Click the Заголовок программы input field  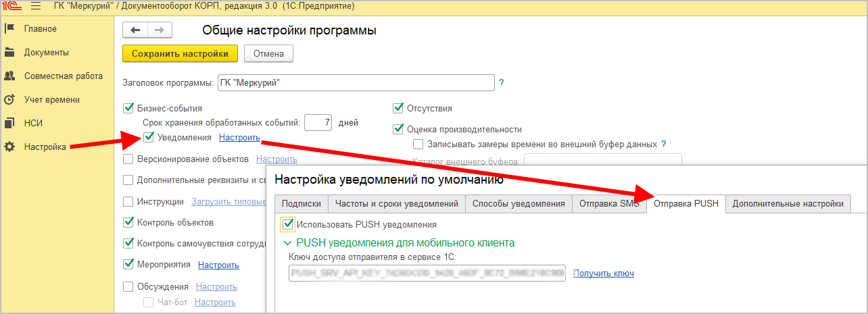tap(356, 83)
